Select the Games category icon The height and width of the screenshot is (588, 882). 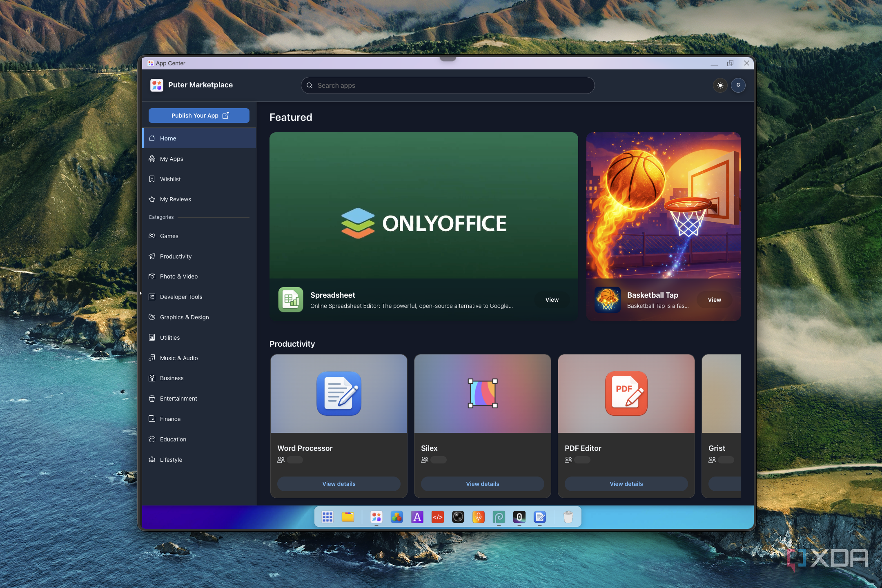[152, 236]
